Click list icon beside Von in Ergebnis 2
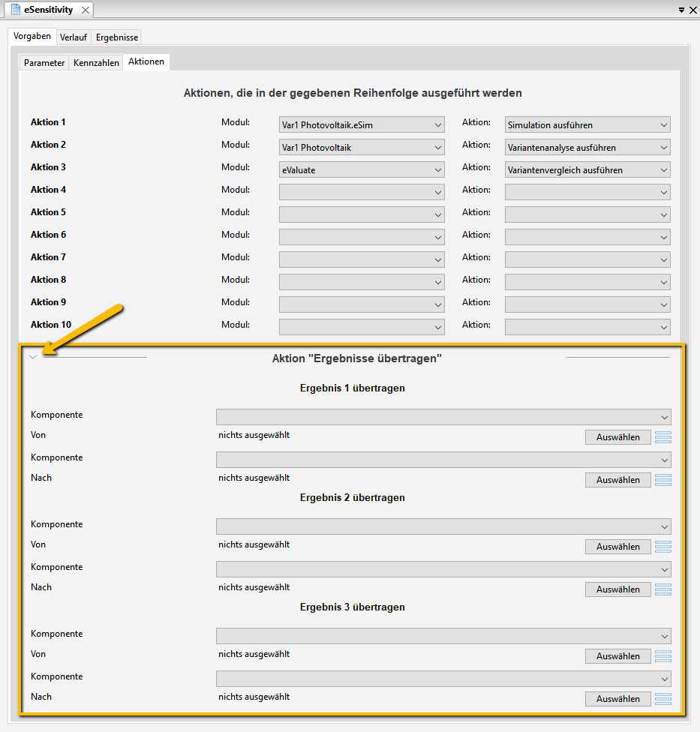Screen dimensions: 700x732 coord(663,547)
